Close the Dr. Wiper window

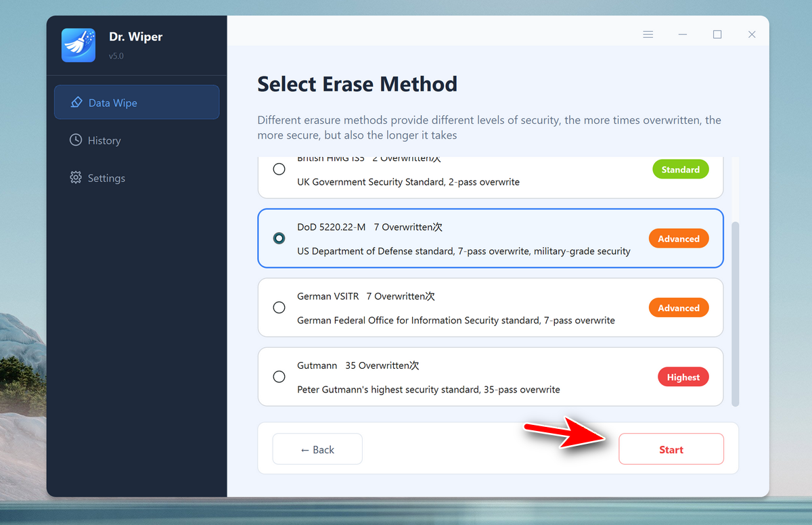(752, 35)
